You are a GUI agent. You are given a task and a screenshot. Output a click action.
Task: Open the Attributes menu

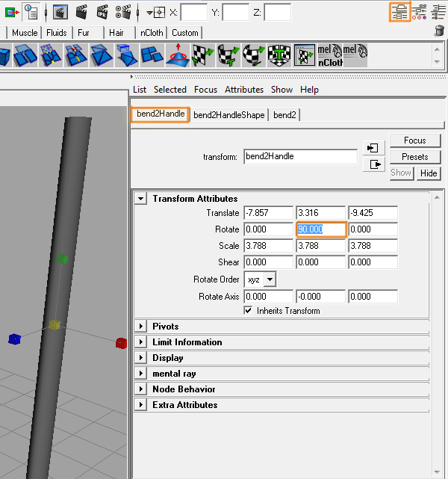tap(243, 90)
